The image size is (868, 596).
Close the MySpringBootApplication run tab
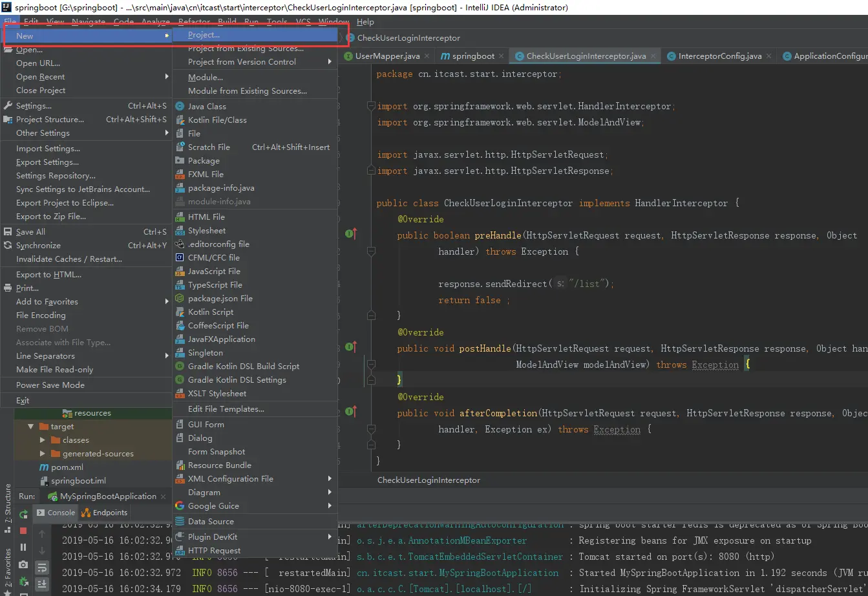[x=164, y=496]
